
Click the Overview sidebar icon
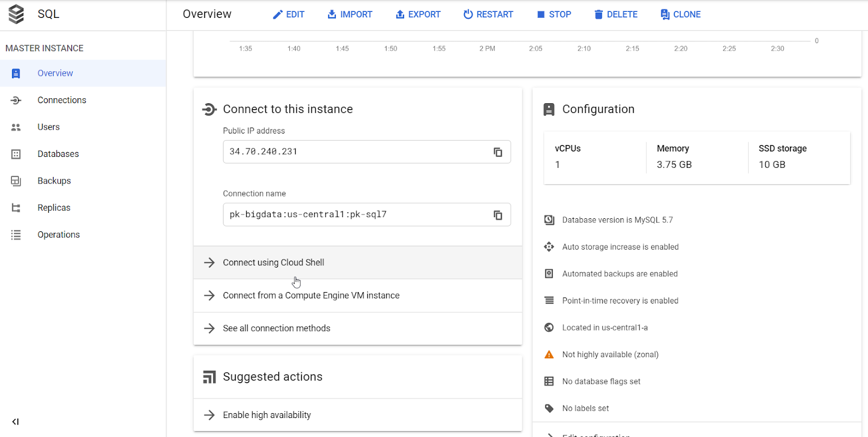[16, 73]
